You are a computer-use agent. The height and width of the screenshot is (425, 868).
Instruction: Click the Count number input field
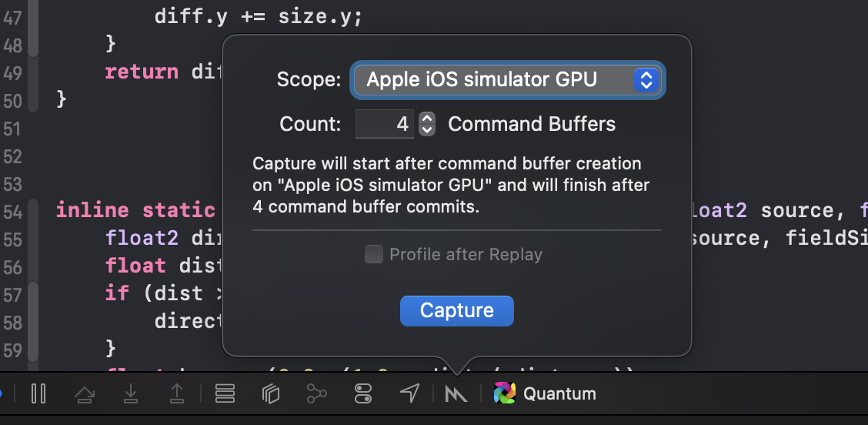point(385,124)
